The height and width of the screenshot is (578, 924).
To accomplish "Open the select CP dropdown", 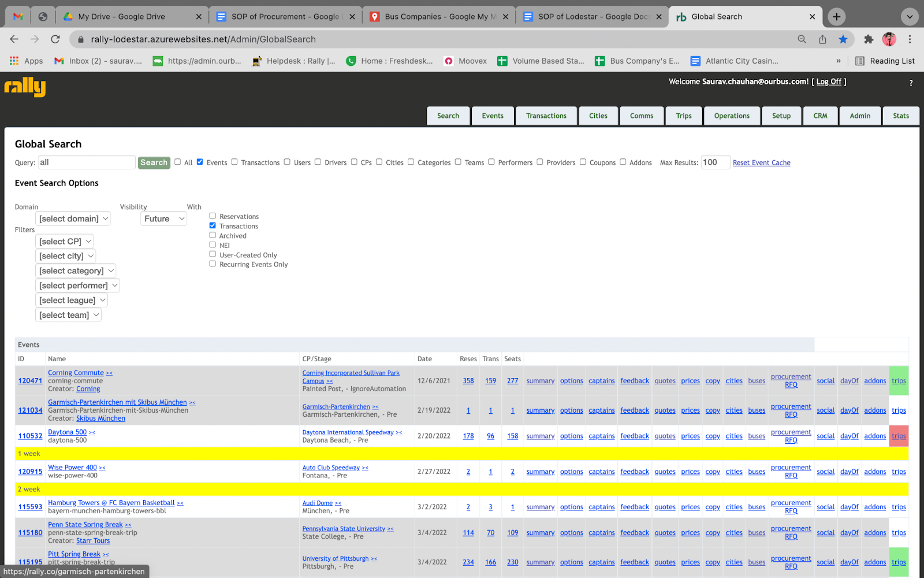I will pos(64,242).
